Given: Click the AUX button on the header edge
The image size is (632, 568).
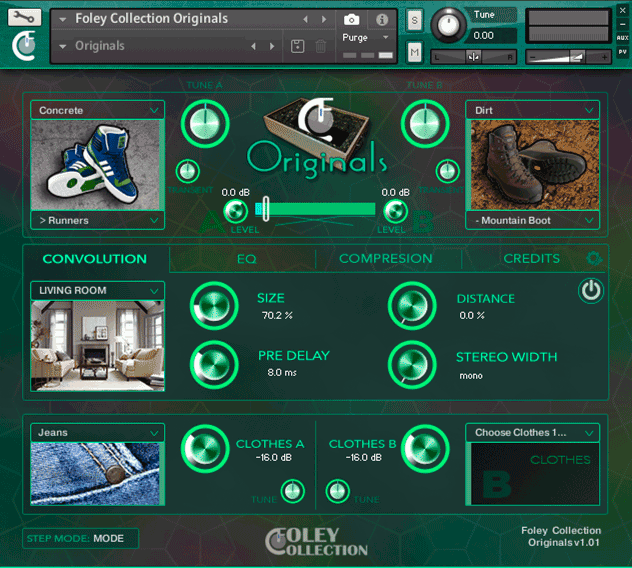Looking at the screenshot, I should [x=622, y=37].
